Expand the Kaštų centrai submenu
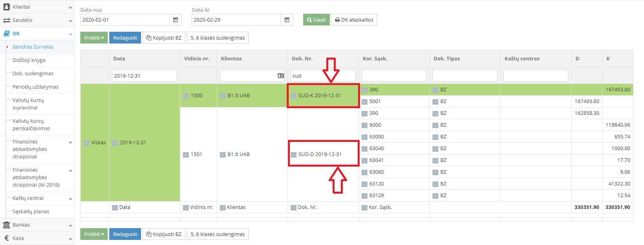Screen dimensions: 644x245 71,198
